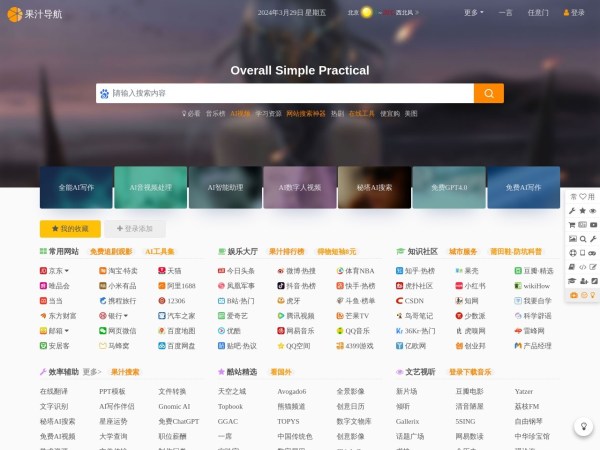600x450 pixels.
Task: Open 一言 in the top navigation
Action: point(505,13)
